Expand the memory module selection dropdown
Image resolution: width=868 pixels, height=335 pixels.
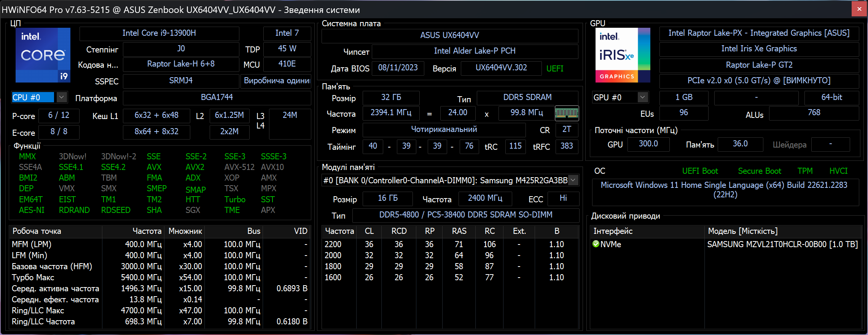(x=573, y=180)
